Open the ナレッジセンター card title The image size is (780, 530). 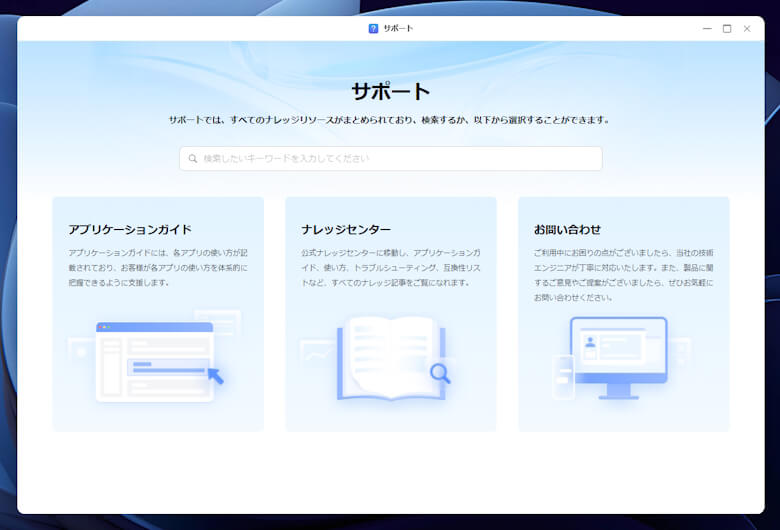point(346,229)
